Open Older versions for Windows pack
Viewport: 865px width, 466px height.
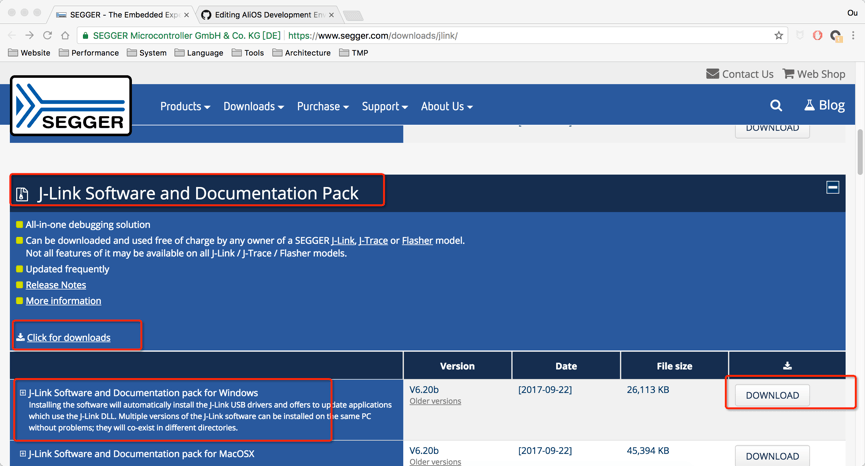435,401
